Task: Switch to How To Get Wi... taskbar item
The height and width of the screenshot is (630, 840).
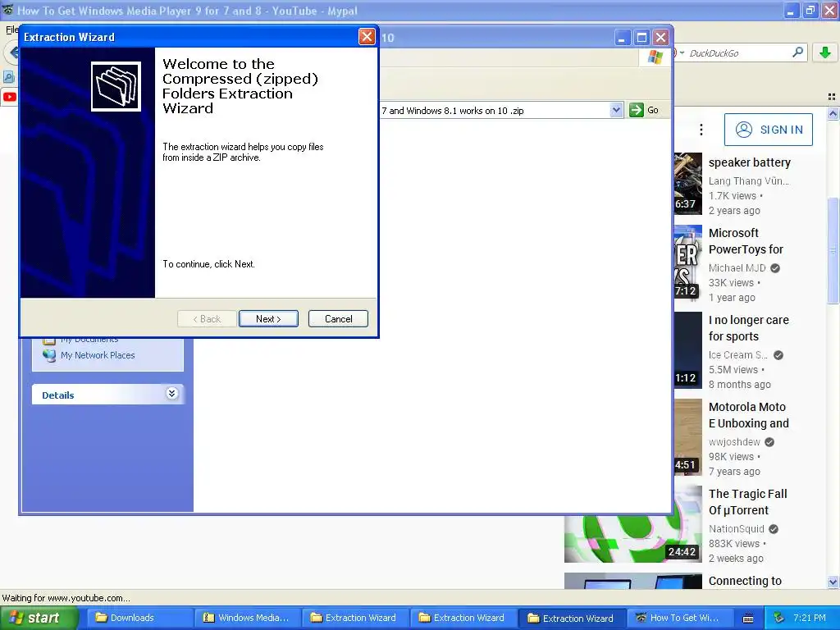Action: click(x=678, y=618)
